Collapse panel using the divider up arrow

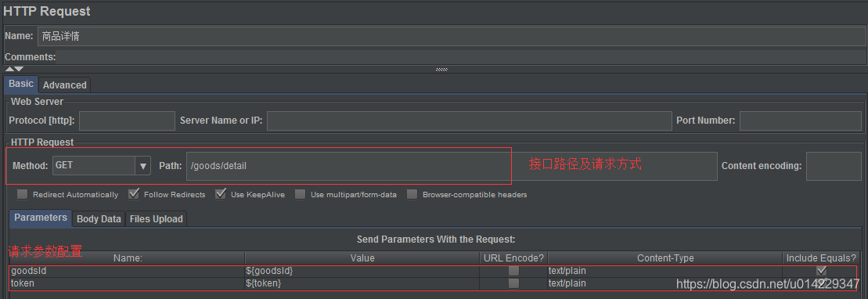click(x=9, y=69)
